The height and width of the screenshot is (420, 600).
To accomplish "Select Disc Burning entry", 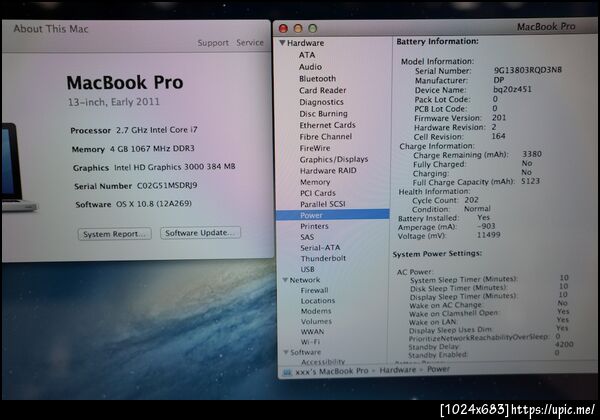I will coord(323,114).
